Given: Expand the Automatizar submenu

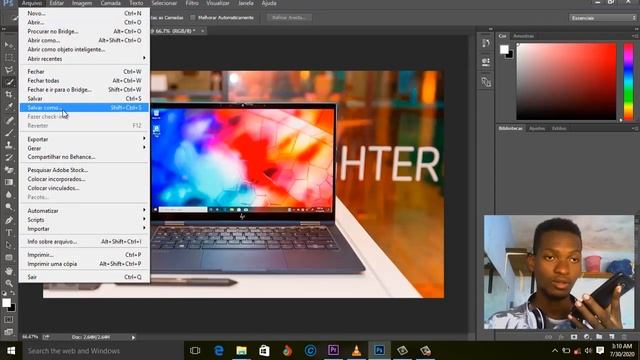Looking at the screenshot, I should pyautogui.click(x=85, y=211).
